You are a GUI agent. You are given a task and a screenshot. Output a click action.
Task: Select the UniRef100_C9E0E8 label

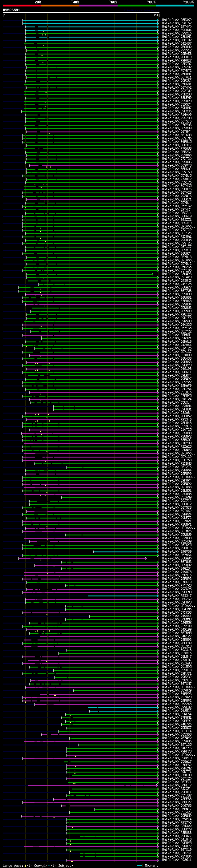pyautogui.click(x=176, y=54)
